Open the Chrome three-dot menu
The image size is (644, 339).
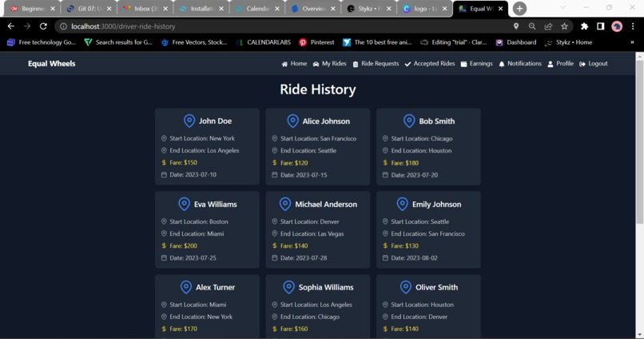pos(633,26)
